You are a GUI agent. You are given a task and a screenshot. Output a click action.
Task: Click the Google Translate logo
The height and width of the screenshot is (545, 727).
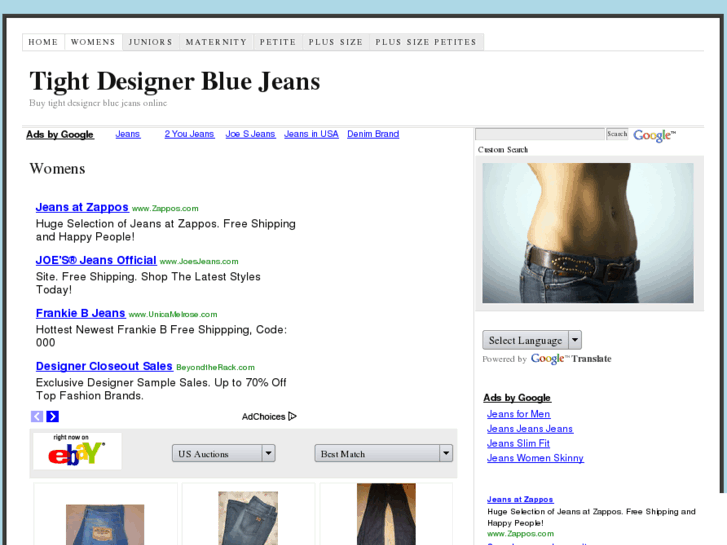(x=571, y=359)
